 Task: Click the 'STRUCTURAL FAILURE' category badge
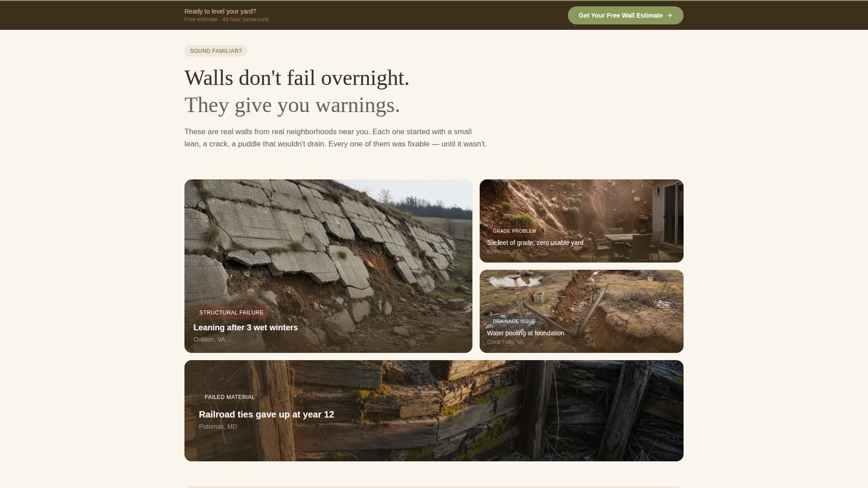coord(231,312)
